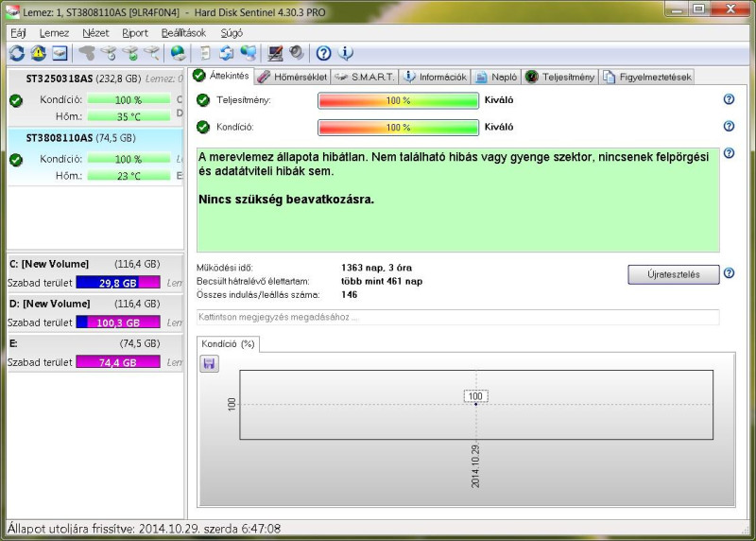Click the 100,3 GB free space bar

coord(118,323)
